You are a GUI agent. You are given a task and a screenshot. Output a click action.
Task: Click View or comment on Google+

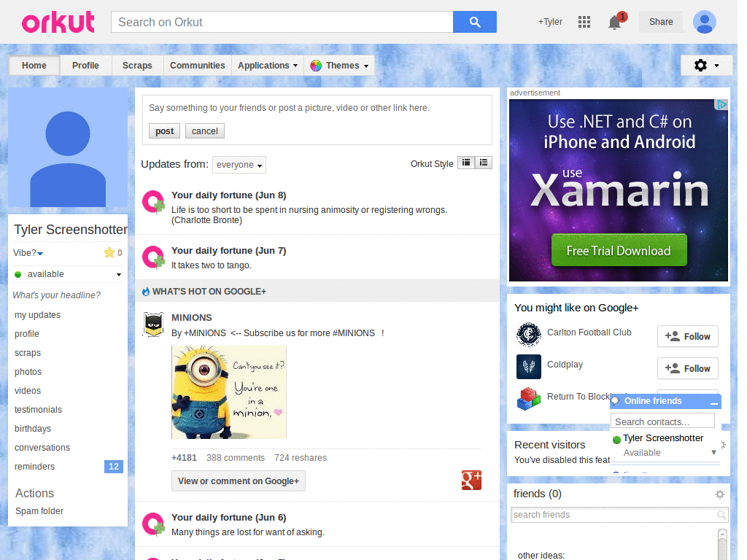click(239, 481)
